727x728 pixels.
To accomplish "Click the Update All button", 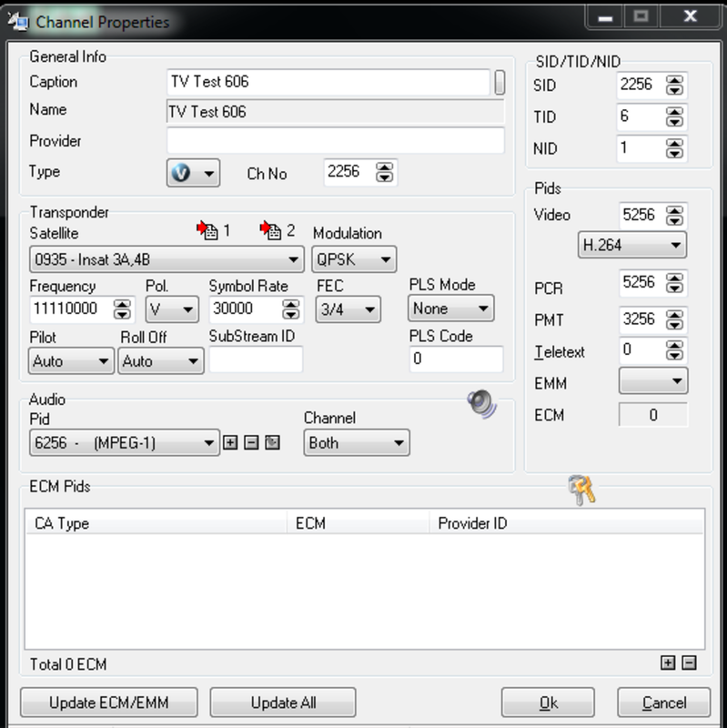I will [283, 703].
